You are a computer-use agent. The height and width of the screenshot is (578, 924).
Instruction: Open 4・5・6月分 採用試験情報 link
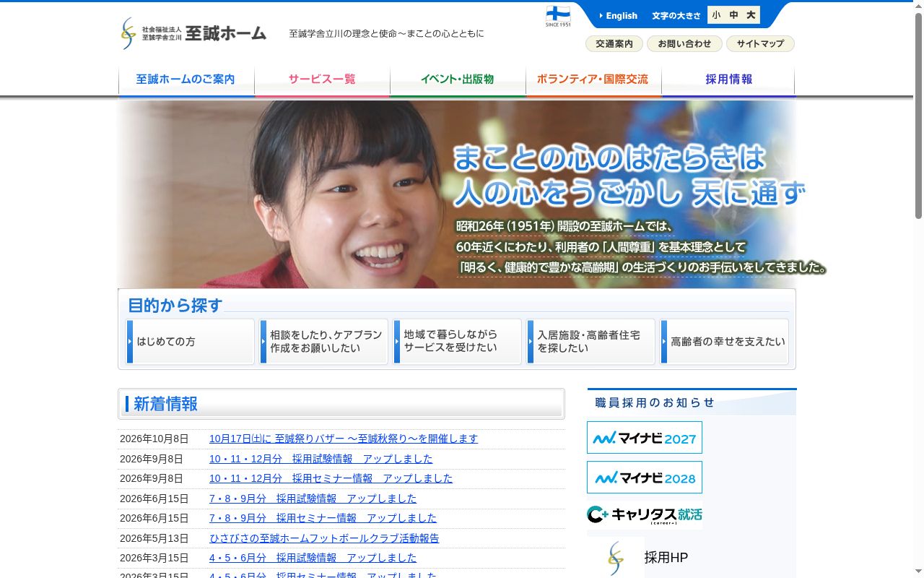point(313,558)
